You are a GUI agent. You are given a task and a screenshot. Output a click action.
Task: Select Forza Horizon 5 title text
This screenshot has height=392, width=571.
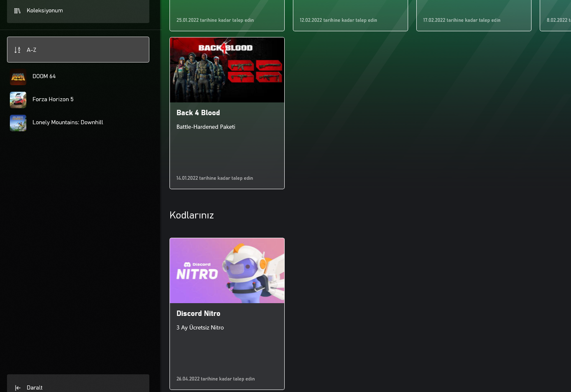pyautogui.click(x=53, y=99)
